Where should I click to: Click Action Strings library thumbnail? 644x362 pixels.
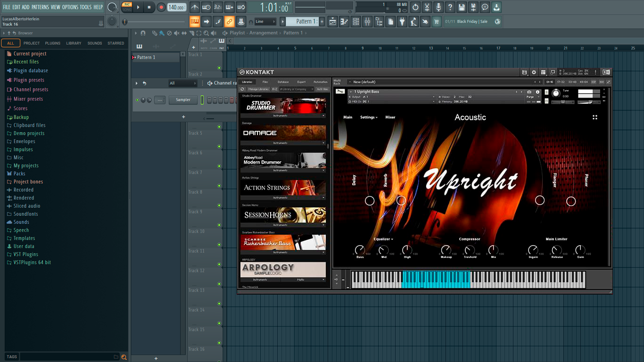tap(283, 188)
